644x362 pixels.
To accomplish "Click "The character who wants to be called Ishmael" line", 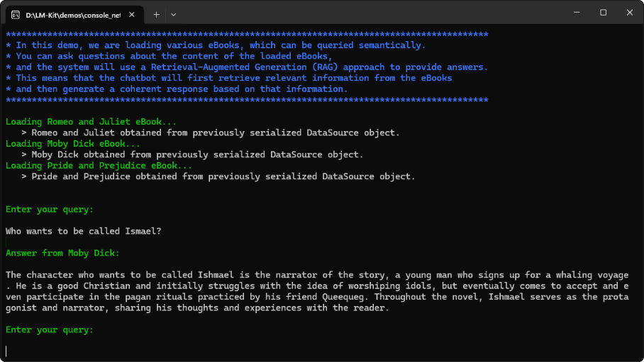I will coord(317,275).
